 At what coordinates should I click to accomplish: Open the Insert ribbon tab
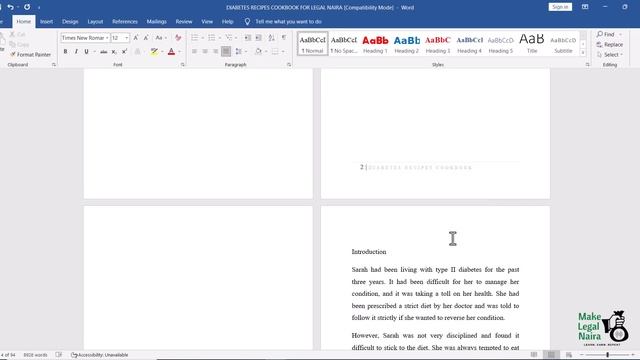click(46, 22)
